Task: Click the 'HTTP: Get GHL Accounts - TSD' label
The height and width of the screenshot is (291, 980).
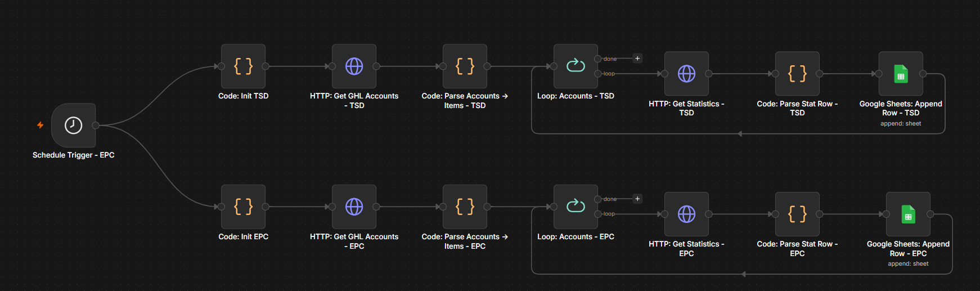Action: [354, 101]
